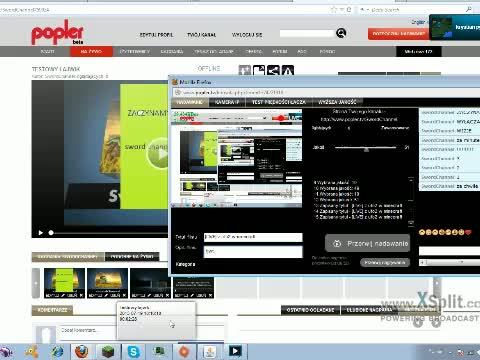Switch to the KAMERA IP tab
Screen dimensions: 480x360
[x=227, y=102]
